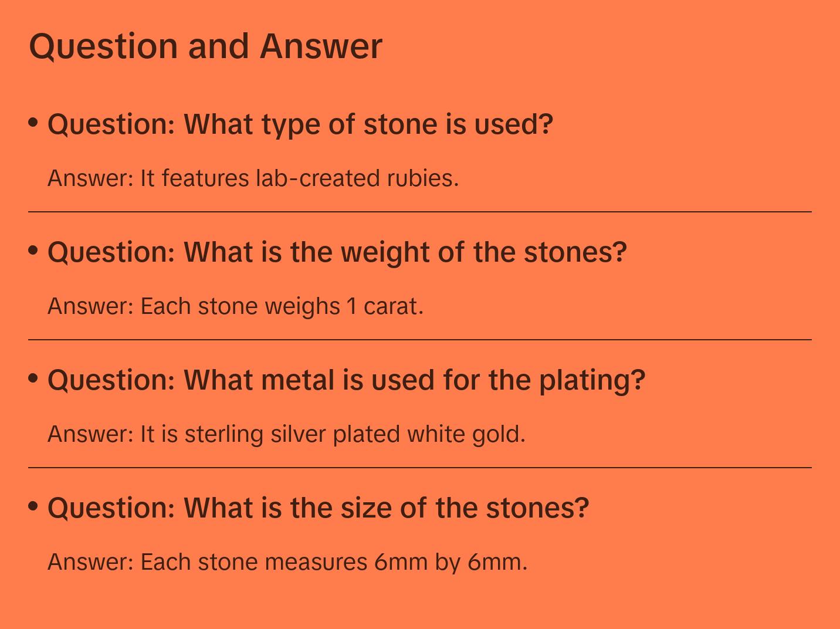Click the answer about stone measurements
Screen dimensions: 840x629
click(287, 562)
